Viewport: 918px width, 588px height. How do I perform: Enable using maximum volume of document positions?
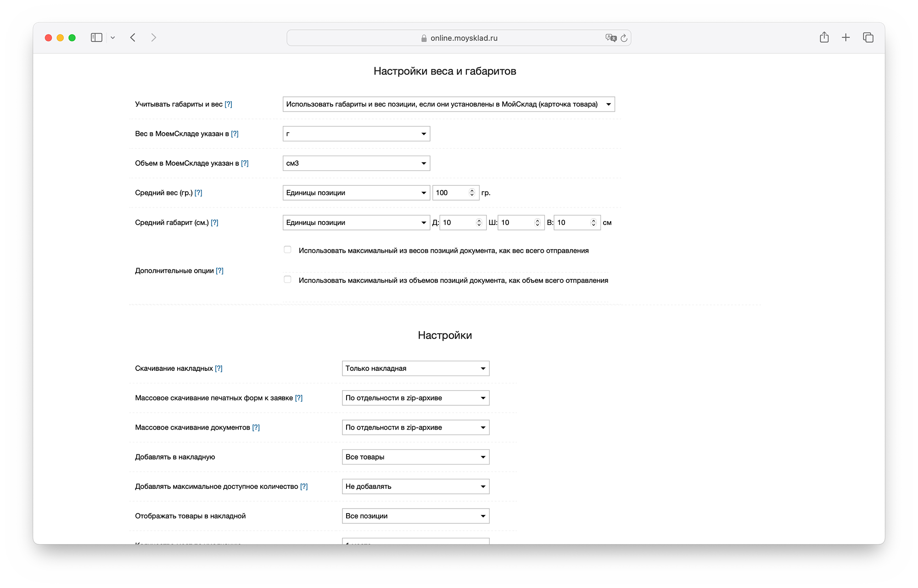tap(287, 280)
